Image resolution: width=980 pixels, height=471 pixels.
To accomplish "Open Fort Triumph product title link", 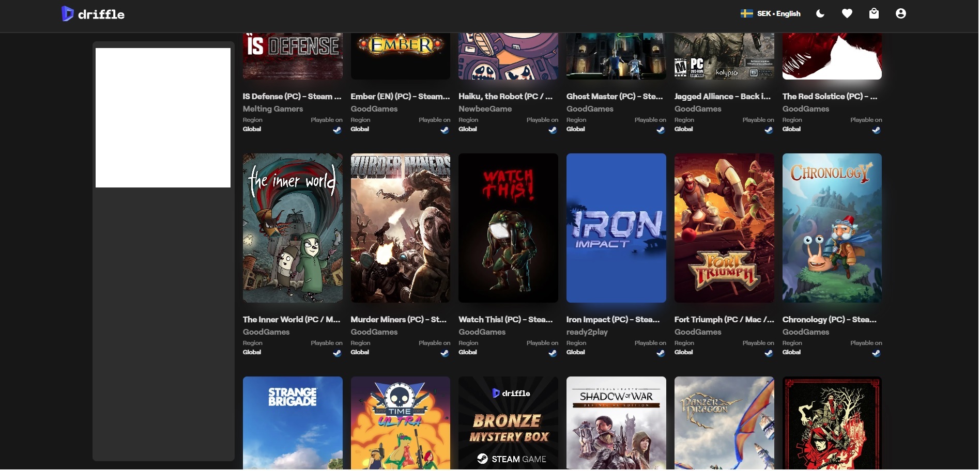I will click(x=724, y=320).
